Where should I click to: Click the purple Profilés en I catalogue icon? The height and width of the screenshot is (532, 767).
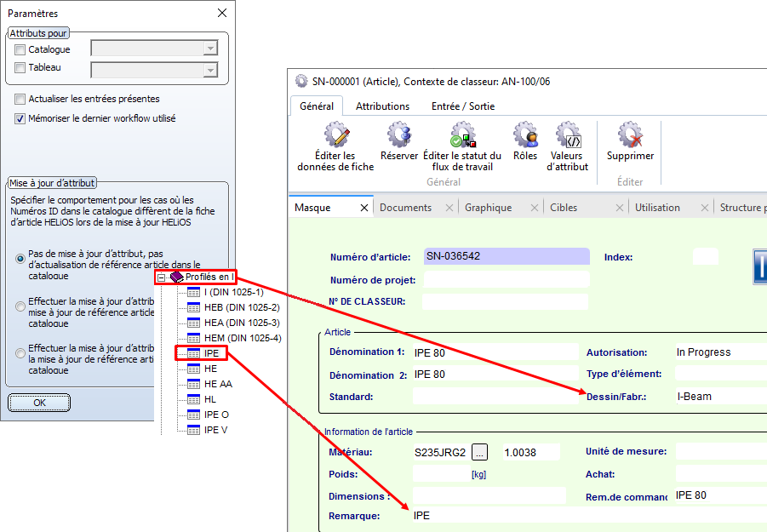[176, 277]
